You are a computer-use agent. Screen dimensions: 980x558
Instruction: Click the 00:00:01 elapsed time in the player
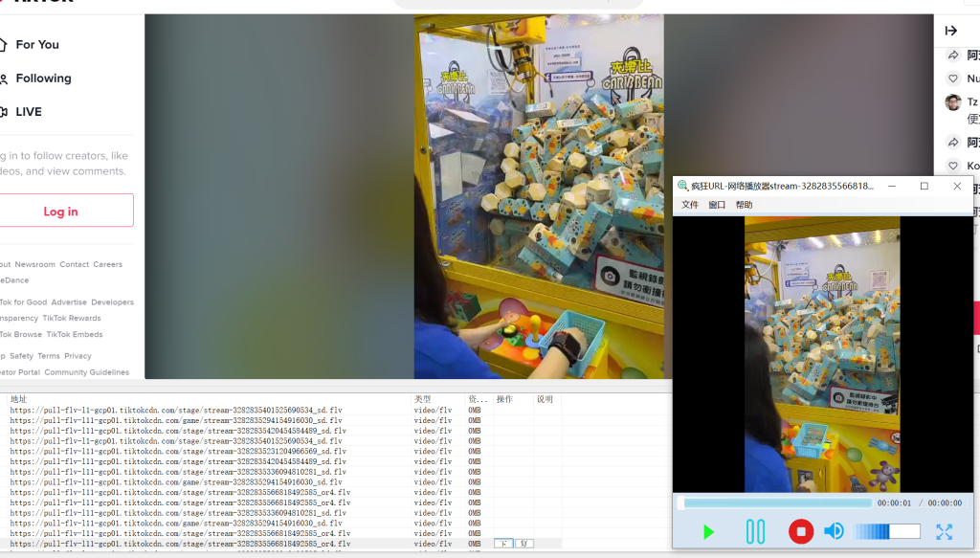[x=895, y=502]
